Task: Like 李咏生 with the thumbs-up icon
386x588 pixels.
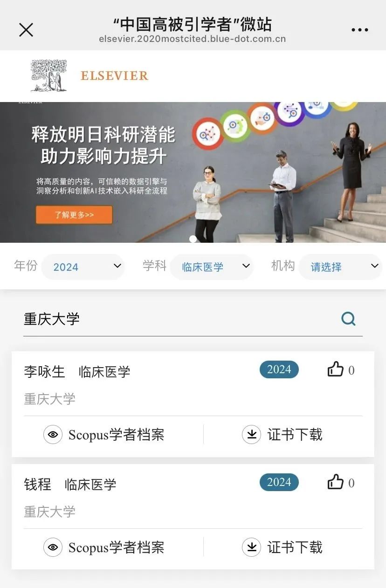Action: 336,370
